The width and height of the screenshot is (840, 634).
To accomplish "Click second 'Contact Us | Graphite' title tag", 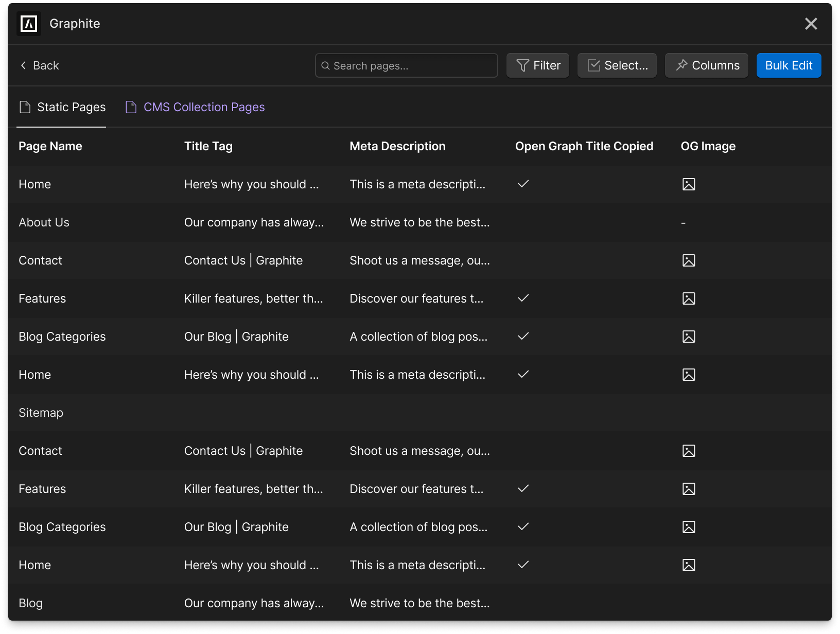I will 243,451.
